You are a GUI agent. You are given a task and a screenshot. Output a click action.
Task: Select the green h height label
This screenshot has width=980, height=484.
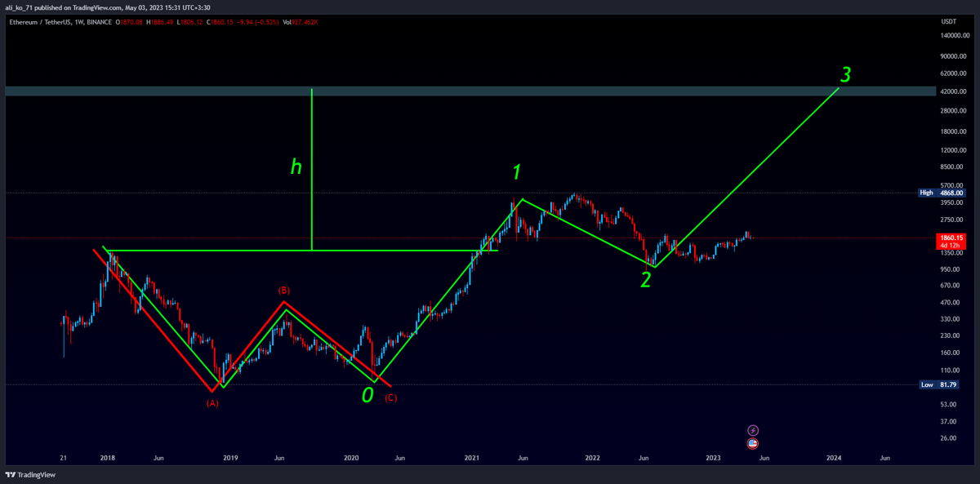(x=296, y=167)
